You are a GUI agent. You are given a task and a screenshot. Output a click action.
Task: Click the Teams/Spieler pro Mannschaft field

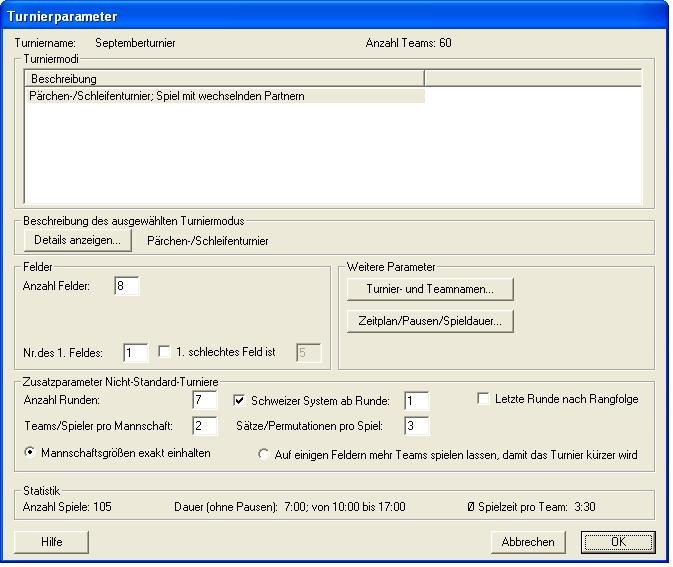(204, 426)
